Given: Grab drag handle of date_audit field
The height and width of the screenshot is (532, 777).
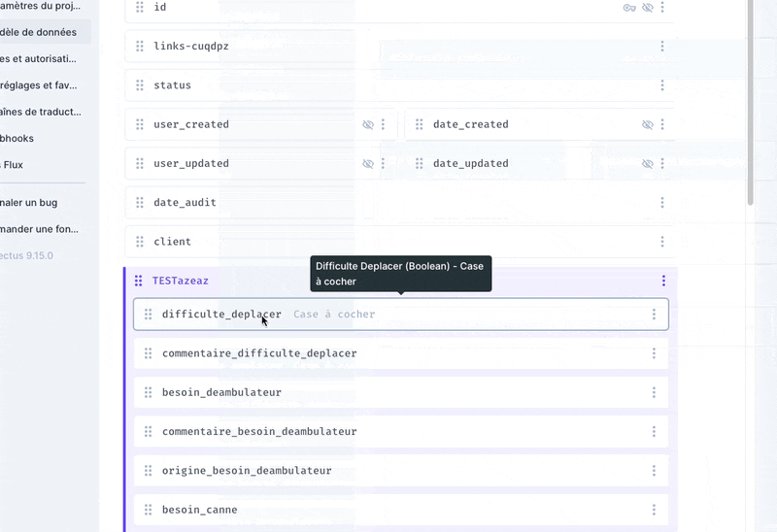Looking at the screenshot, I should (x=140, y=202).
